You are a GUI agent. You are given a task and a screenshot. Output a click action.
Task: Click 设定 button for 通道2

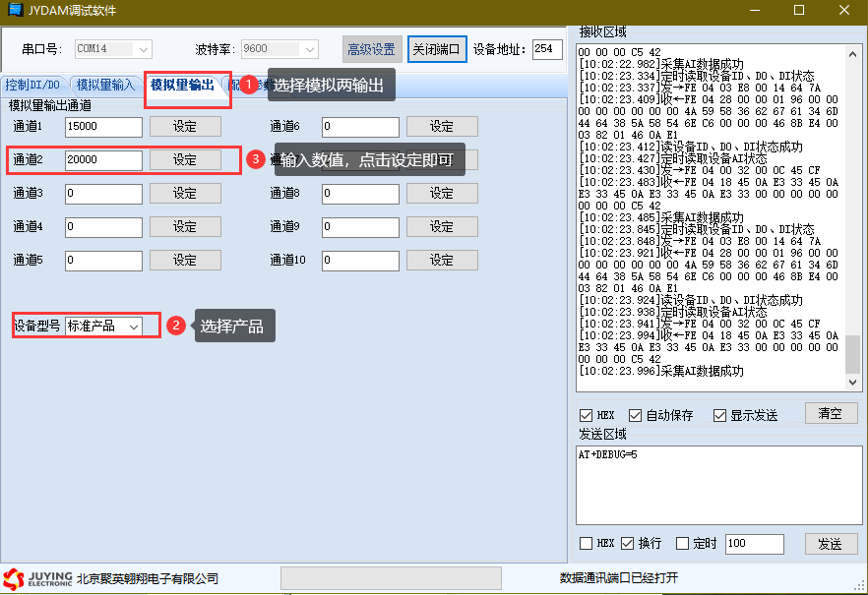(x=185, y=160)
